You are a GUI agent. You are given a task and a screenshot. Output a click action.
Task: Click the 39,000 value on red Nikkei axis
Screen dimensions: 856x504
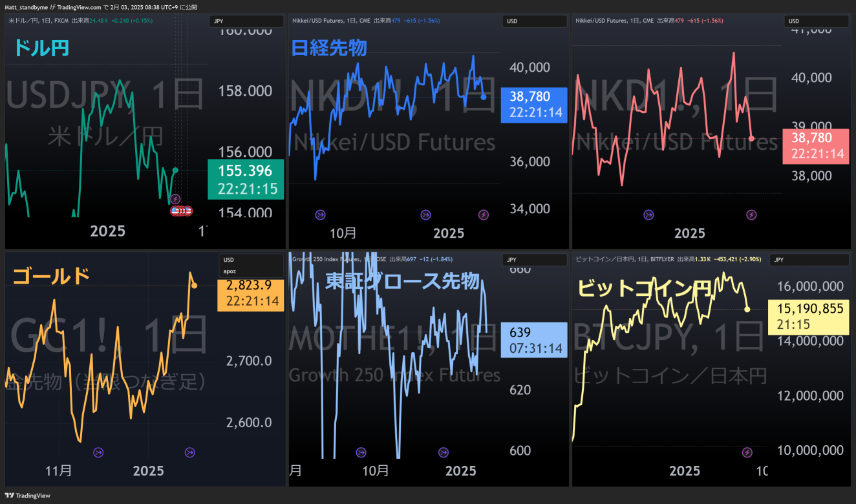811,127
